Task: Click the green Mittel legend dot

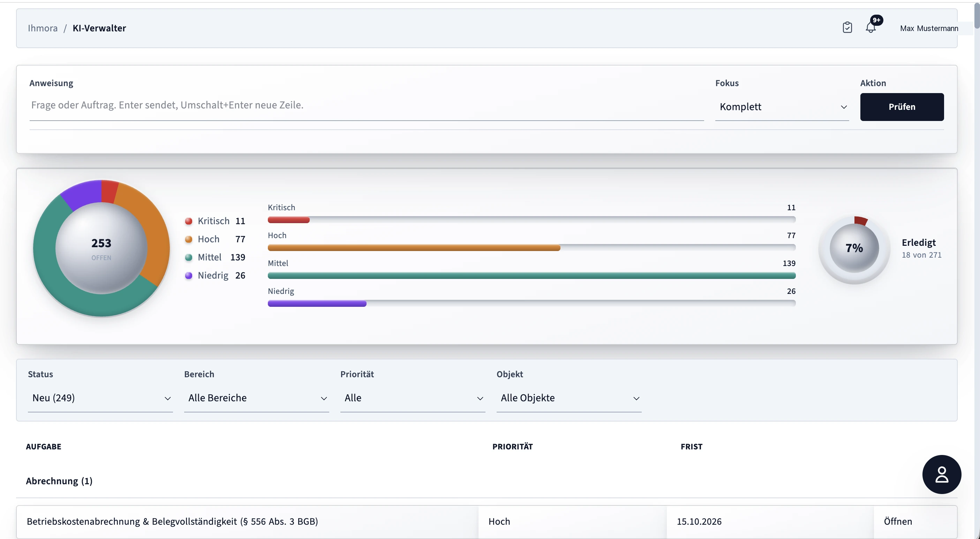Action: [x=188, y=258]
